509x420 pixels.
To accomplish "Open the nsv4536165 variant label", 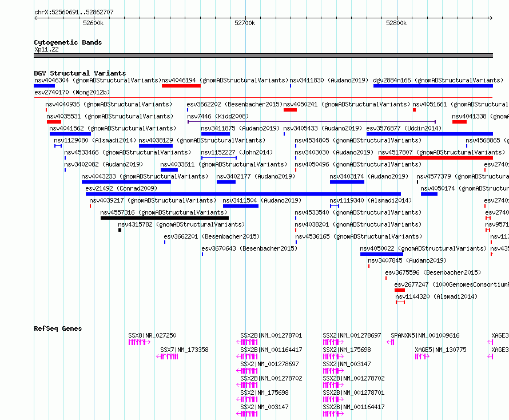I will pos(359,236).
